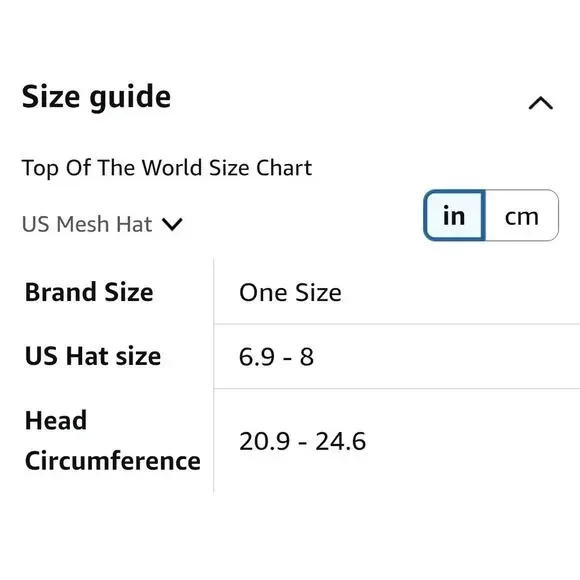Click the word World in the chart title
Screen dimensions: 580x580
point(172,168)
